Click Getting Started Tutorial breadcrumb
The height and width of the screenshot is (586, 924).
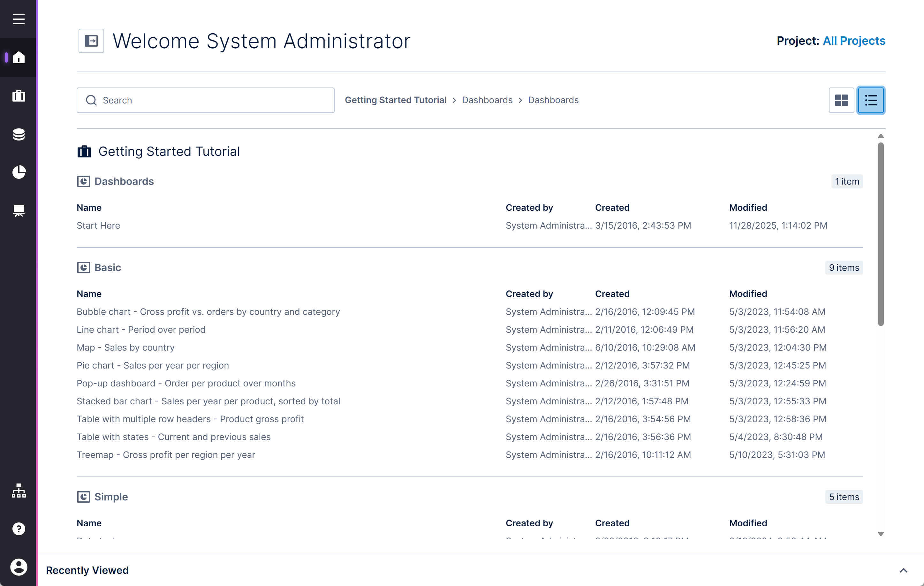(x=395, y=100)
